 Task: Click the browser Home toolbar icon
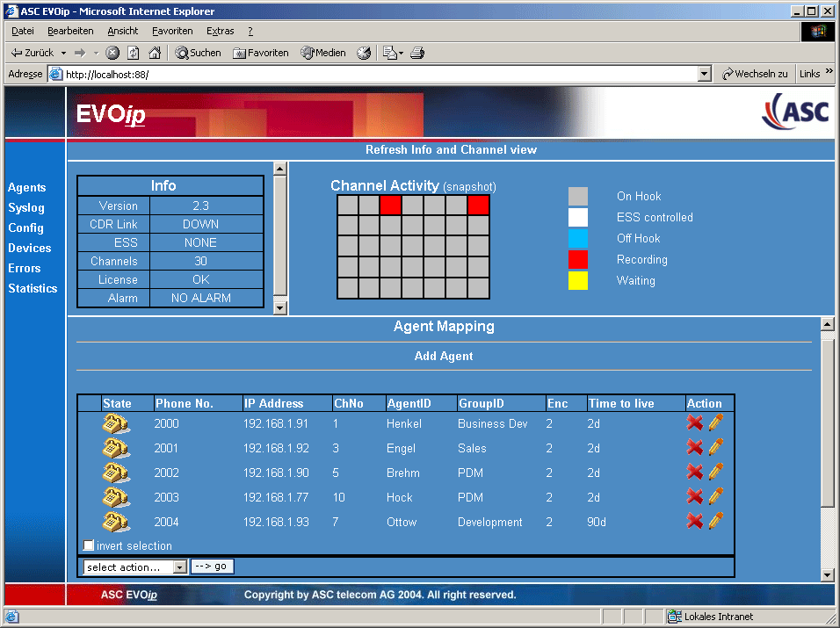click(155, 53)
